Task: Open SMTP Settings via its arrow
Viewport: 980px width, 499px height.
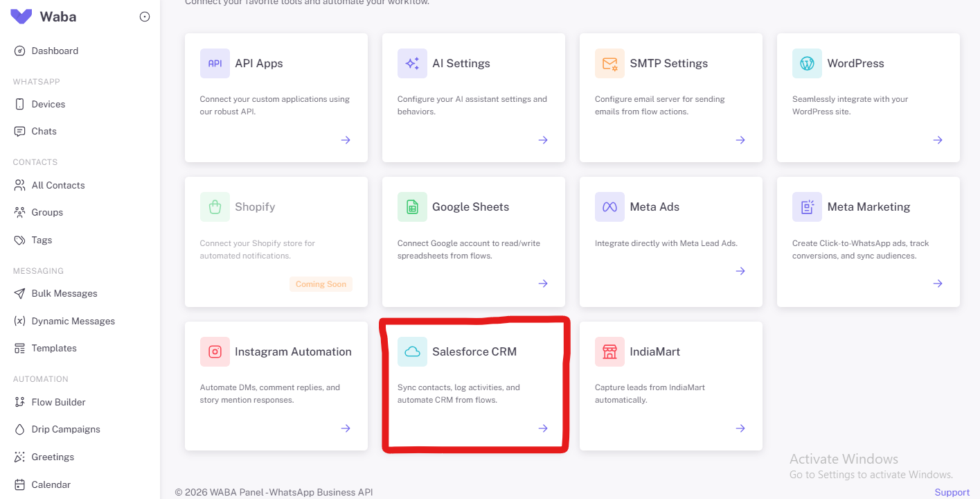Action: pyautogui.click(x=740, y=140)
